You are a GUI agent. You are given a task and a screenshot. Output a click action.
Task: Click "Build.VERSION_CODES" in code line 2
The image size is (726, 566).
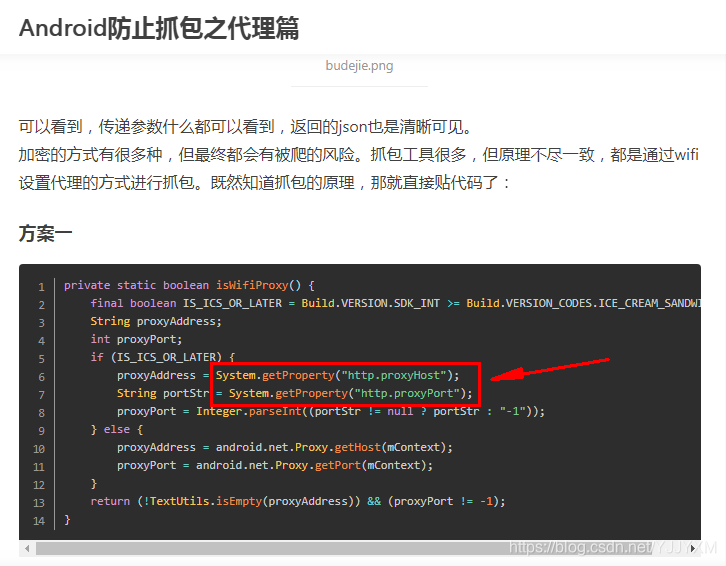point(529,303)
